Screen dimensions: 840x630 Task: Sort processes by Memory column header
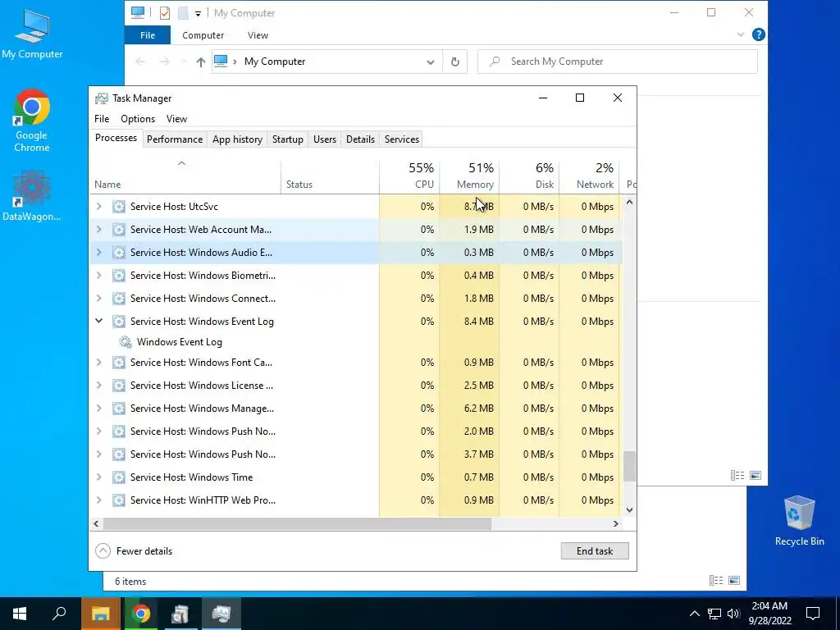(469, 176)
